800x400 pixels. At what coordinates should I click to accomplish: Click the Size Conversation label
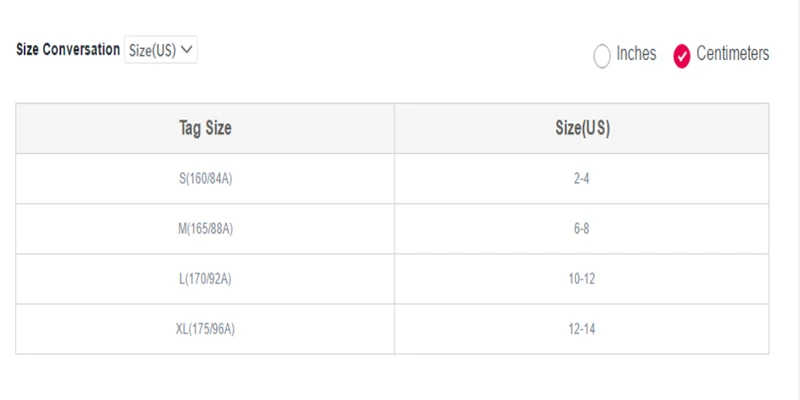(68, 49)
